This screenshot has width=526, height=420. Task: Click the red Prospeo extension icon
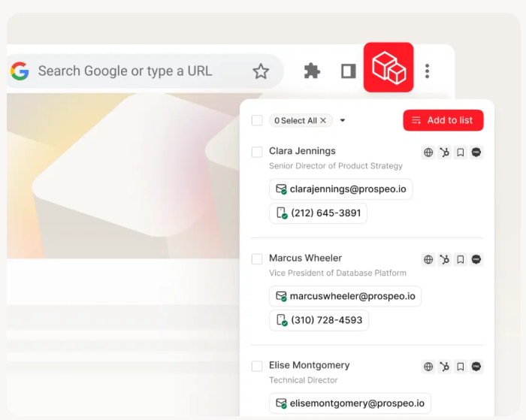(x=388, y=68)
